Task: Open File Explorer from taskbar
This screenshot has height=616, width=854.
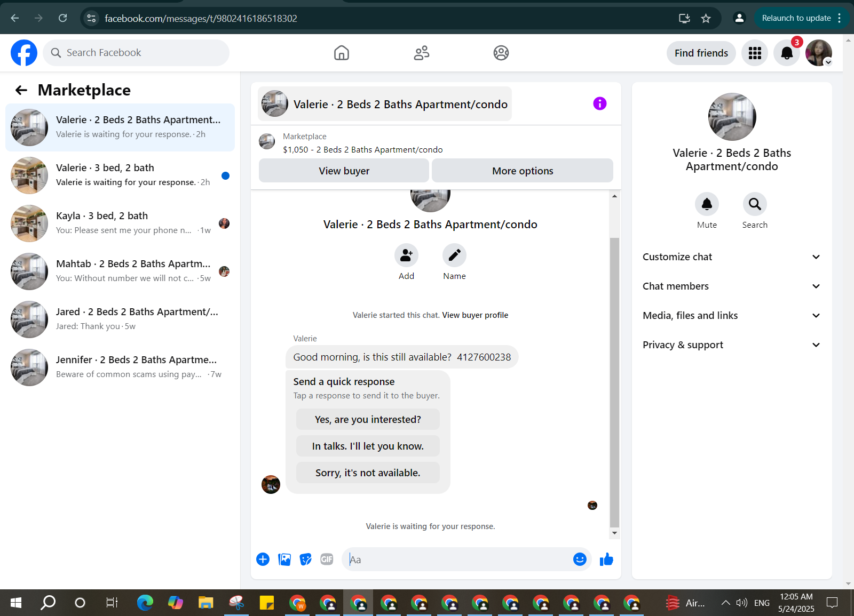Action: (205, 603)
